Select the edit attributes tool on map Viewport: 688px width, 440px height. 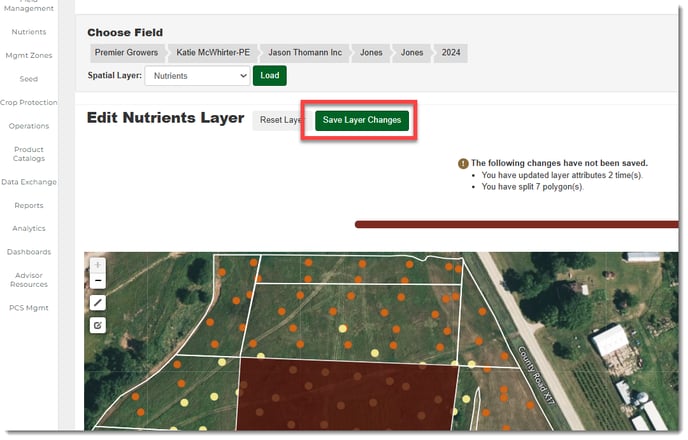coord(98,325)
